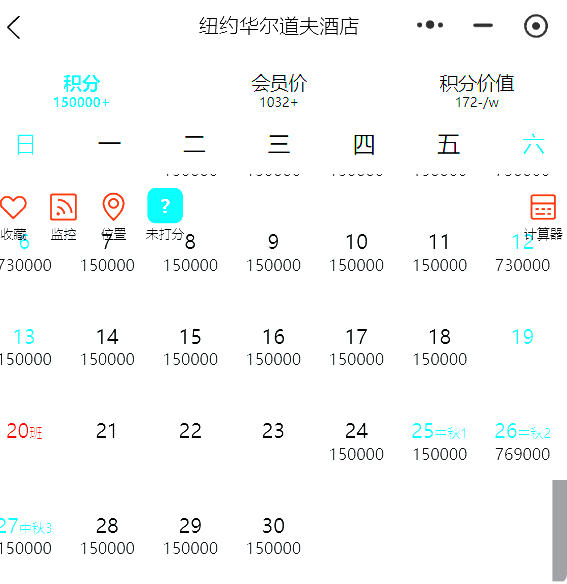The image size is (567, 584).
Task: Pick date 12 priced at 730000
Action: click(522, 253)
